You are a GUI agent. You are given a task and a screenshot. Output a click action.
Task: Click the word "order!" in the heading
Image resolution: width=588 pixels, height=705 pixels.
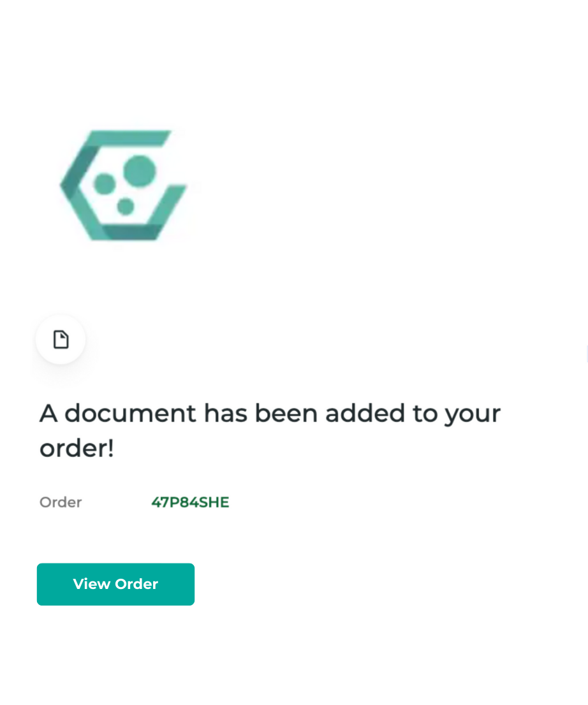coord(77,448)
